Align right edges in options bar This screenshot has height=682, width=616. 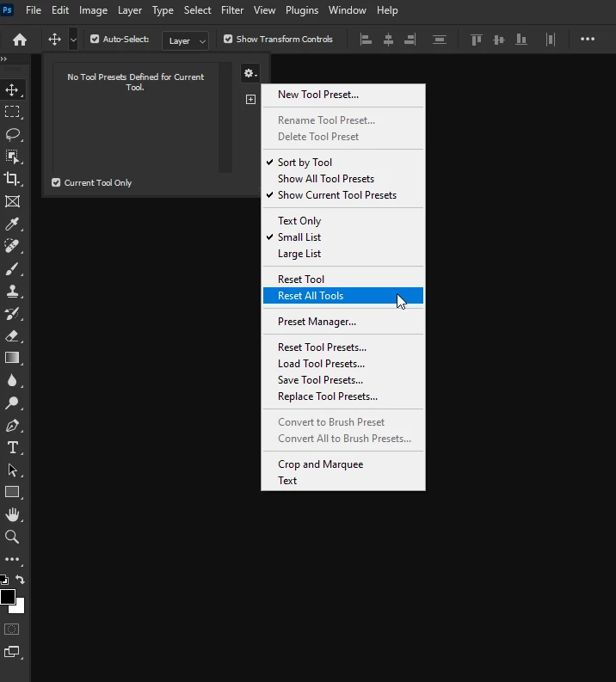click(x=410, y=40)
